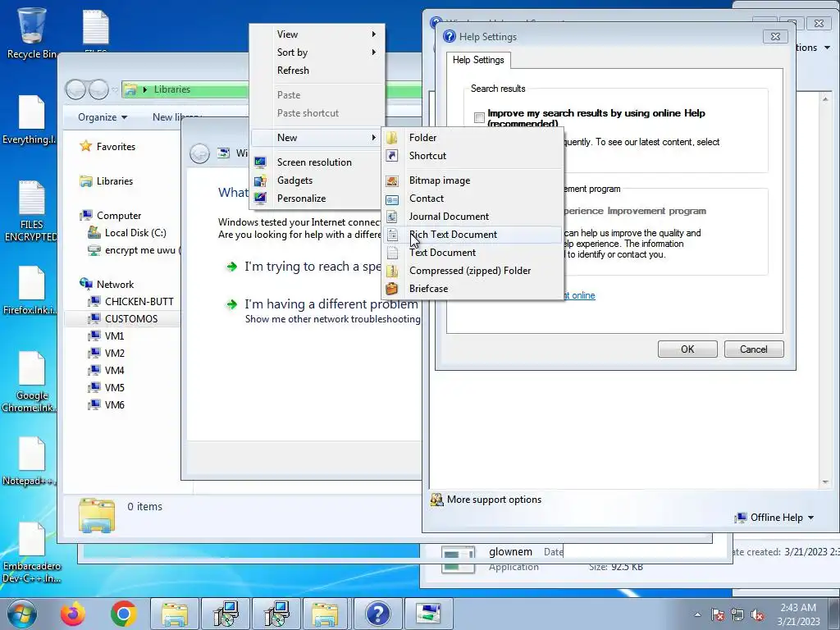Show hidden tray icons arrow
Screen dimensions: 840x630
click(697, 614)
